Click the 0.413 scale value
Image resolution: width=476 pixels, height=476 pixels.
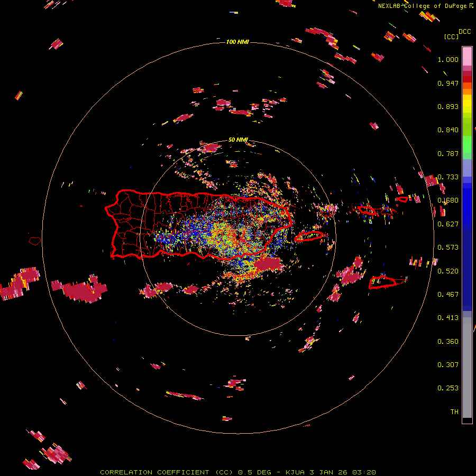(448, 318)
